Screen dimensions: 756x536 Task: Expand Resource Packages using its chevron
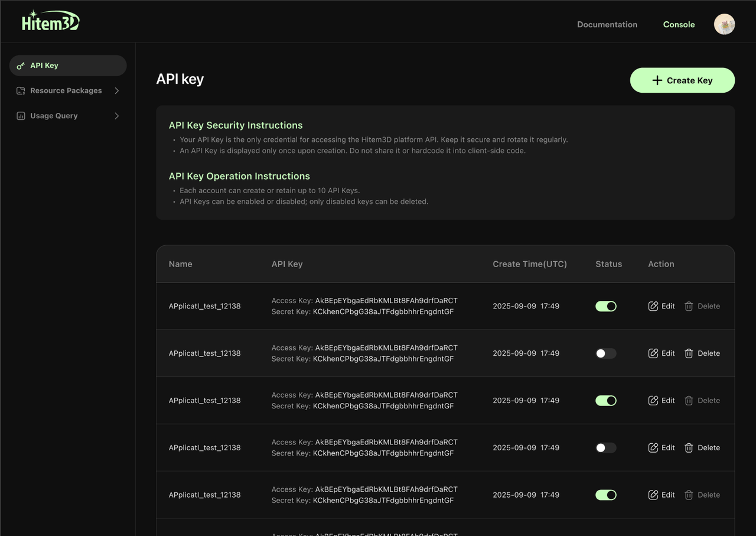(117, 91)
